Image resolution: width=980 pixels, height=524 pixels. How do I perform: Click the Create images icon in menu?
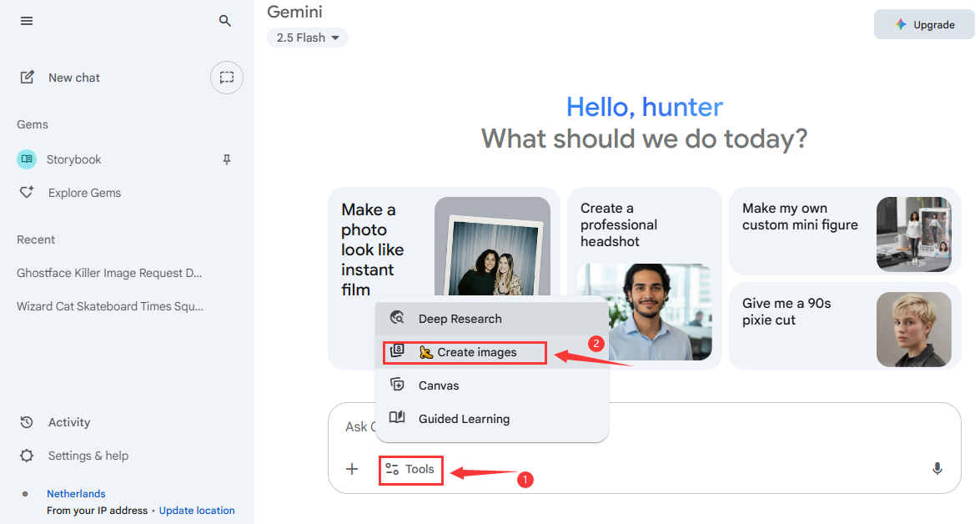[397, 350]
